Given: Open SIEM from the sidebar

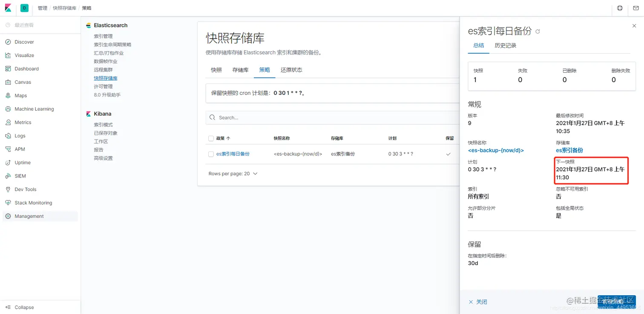Looking at the screenshot, I should coord(20,176).
